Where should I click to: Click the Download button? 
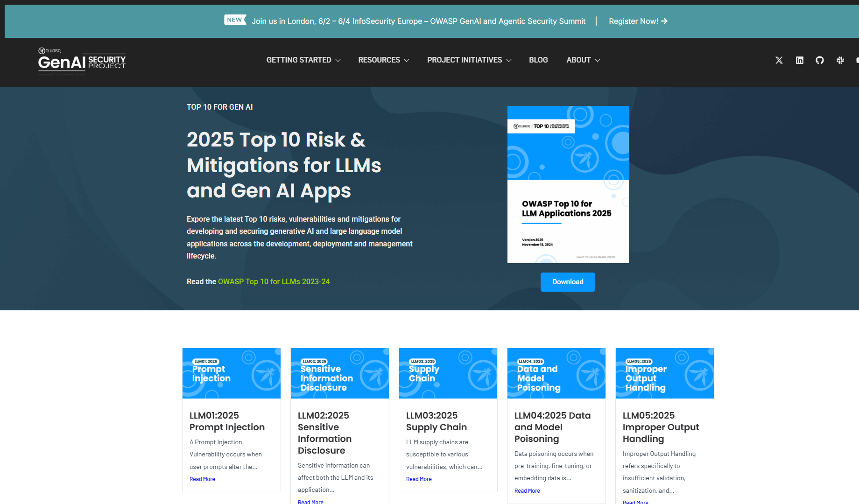pyautogui.click(x=568, y=282)
